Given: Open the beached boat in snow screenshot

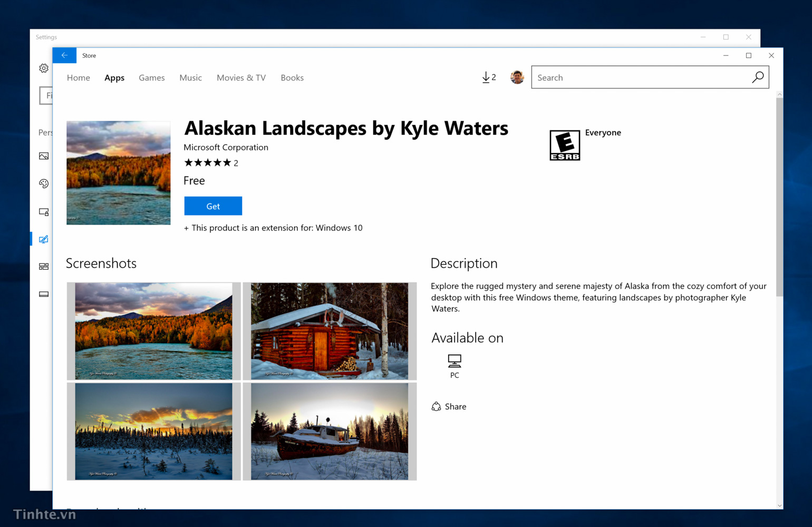Looking at the screenshot, I should tap(330, 432).
